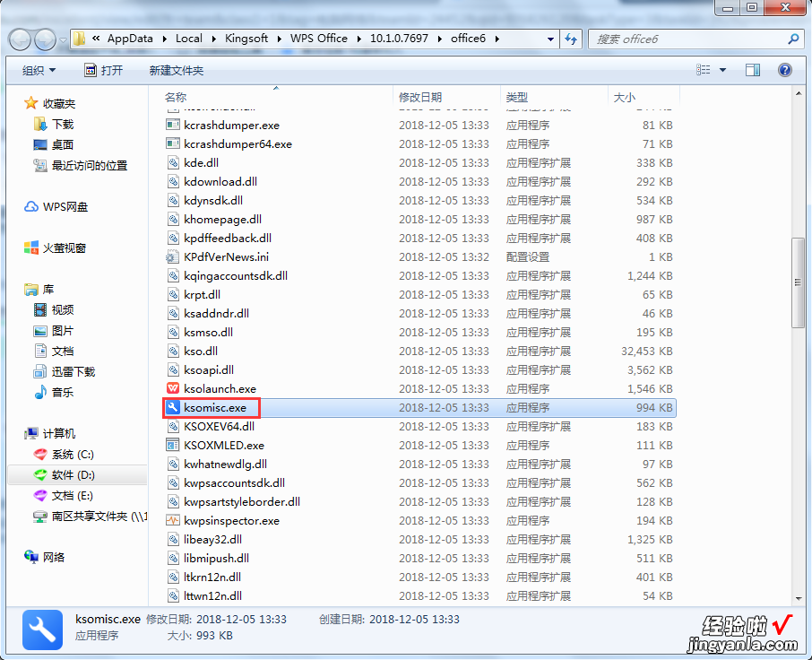
Task: Select the kcrashdumper64.exe file icon
Action: pyautogui.click(x=173, y=143)
